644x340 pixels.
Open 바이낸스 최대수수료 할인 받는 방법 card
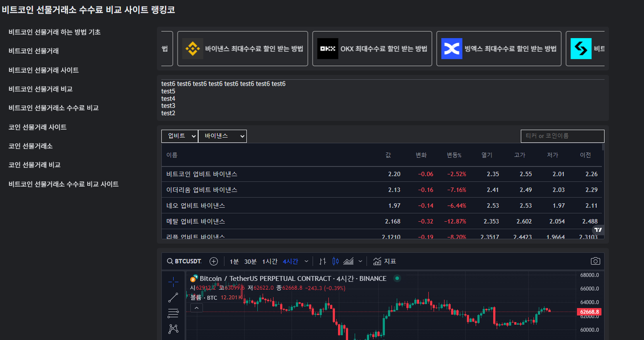243,49
